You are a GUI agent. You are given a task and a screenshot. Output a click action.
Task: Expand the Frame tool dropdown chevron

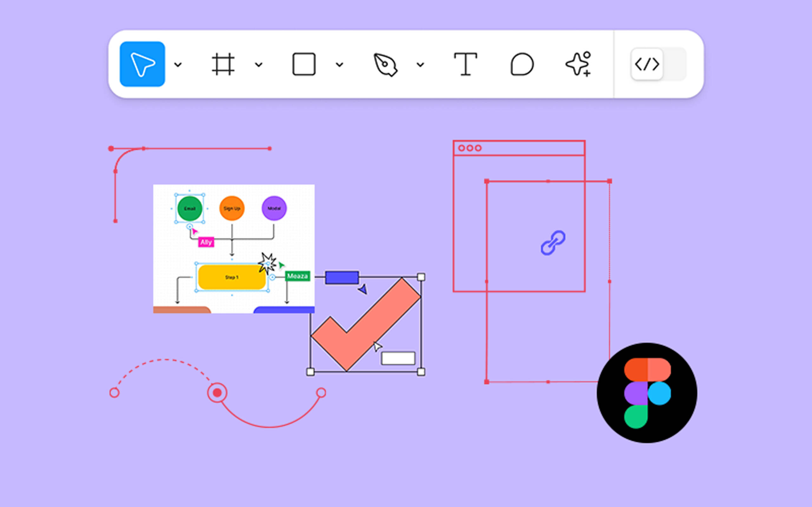[x=259, y=64]
